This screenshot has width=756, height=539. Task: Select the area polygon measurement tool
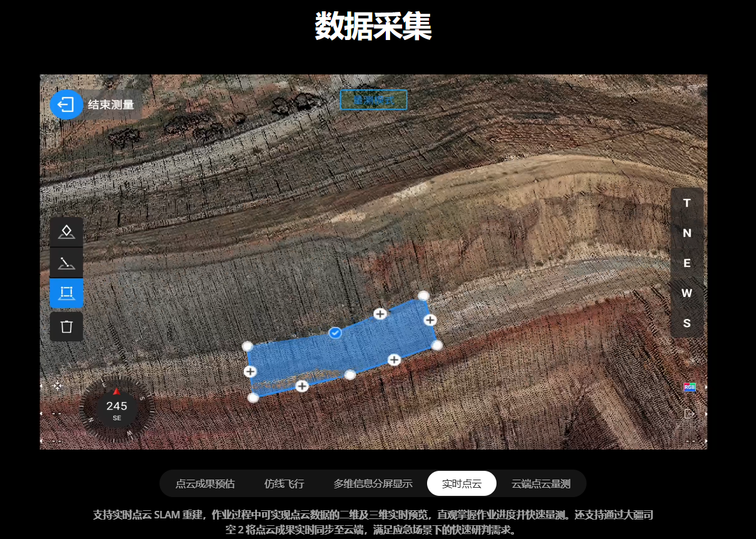pos(66,293)
